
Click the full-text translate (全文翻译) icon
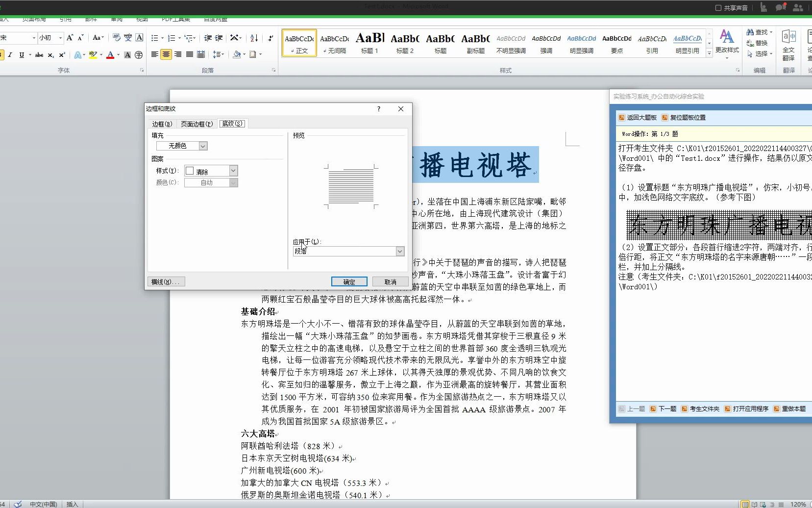(x=788, y=46)
